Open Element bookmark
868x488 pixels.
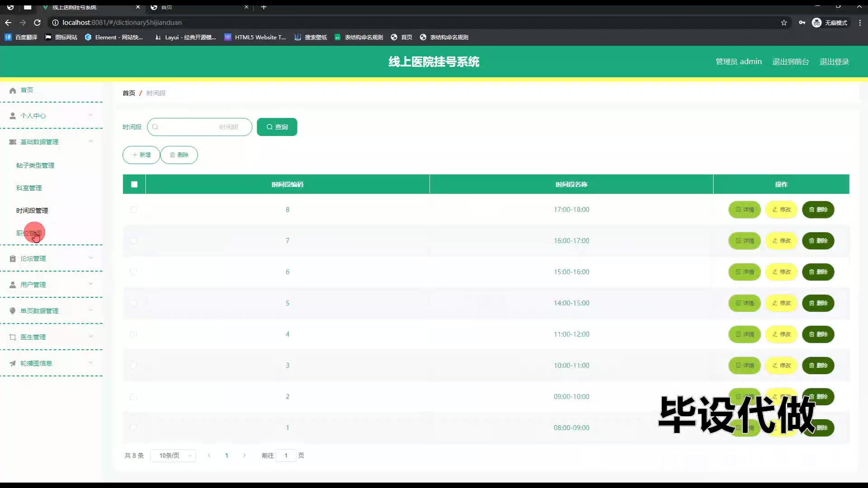click(x=114, y=37)
